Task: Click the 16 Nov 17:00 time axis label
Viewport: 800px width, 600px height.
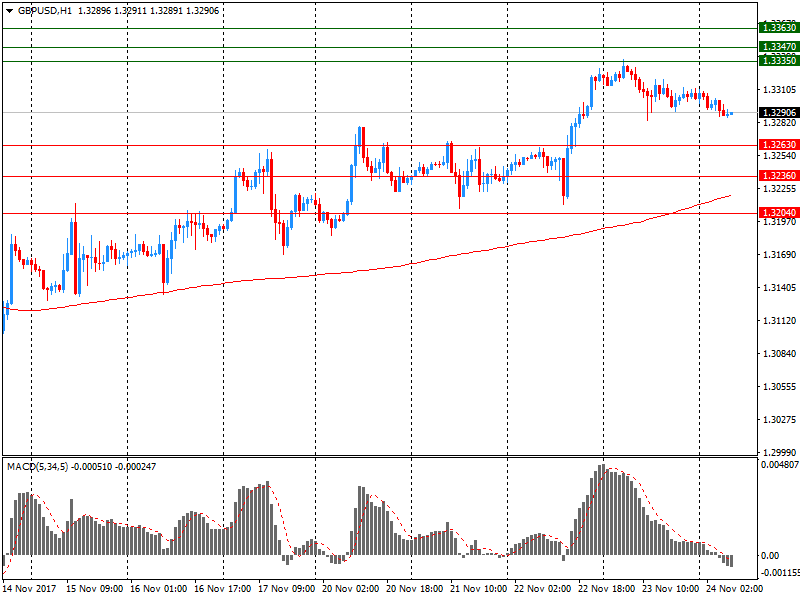Action: click(222, 589)
